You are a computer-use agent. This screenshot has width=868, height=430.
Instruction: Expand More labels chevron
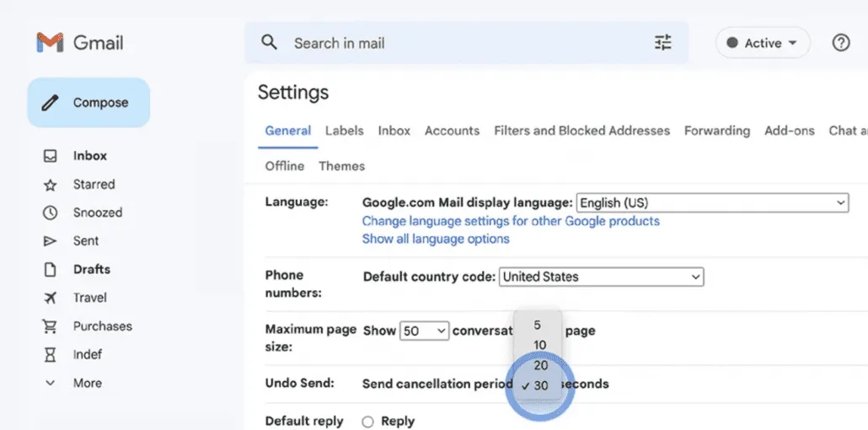click(x=50, y=383)
